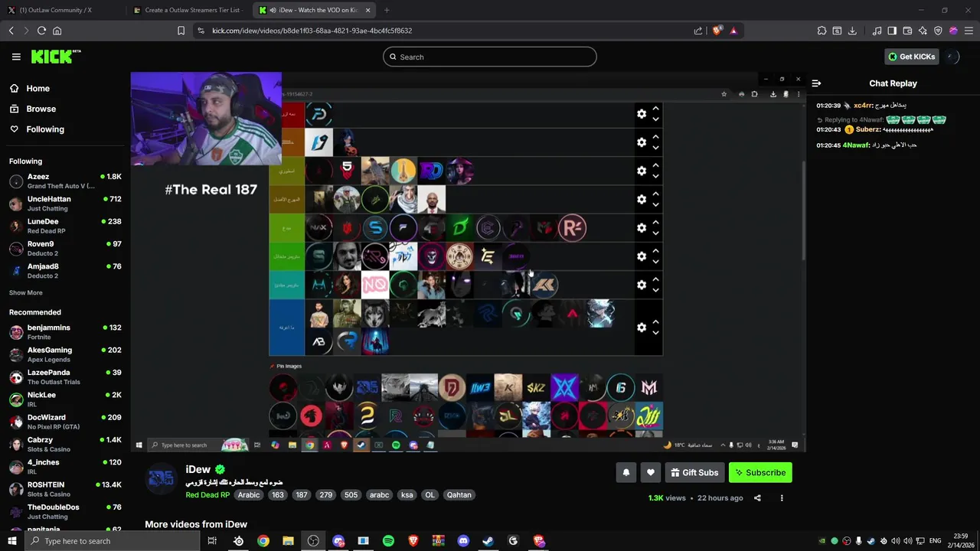Open Amjaad8 channel in Following
Image resolution: width=980 pixels, height=551 pixels.
[65, 271]
